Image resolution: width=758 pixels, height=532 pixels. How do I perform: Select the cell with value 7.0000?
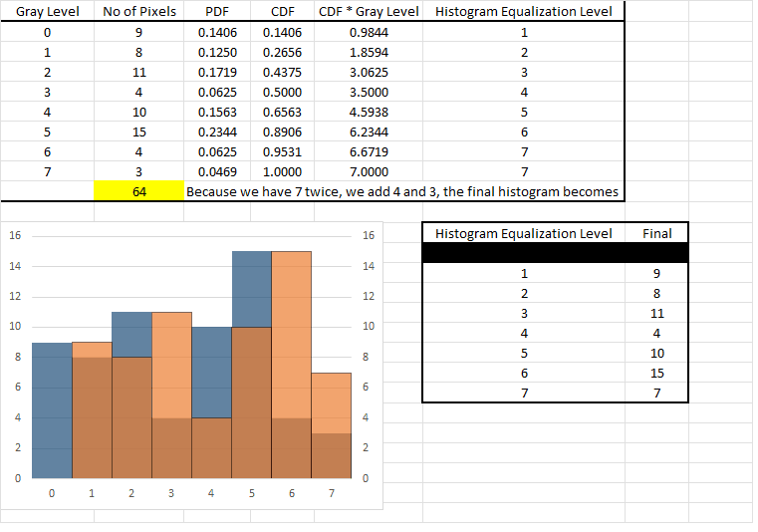click(369, 171)
